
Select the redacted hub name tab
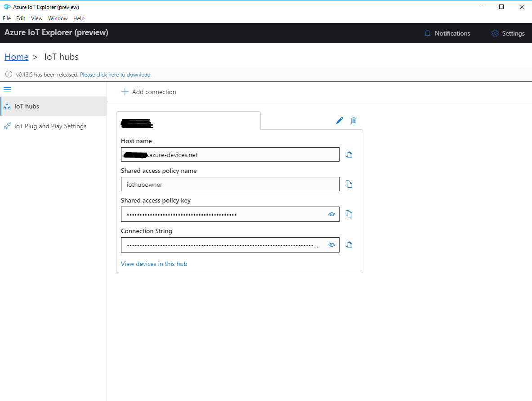click(x=188, y=121)
